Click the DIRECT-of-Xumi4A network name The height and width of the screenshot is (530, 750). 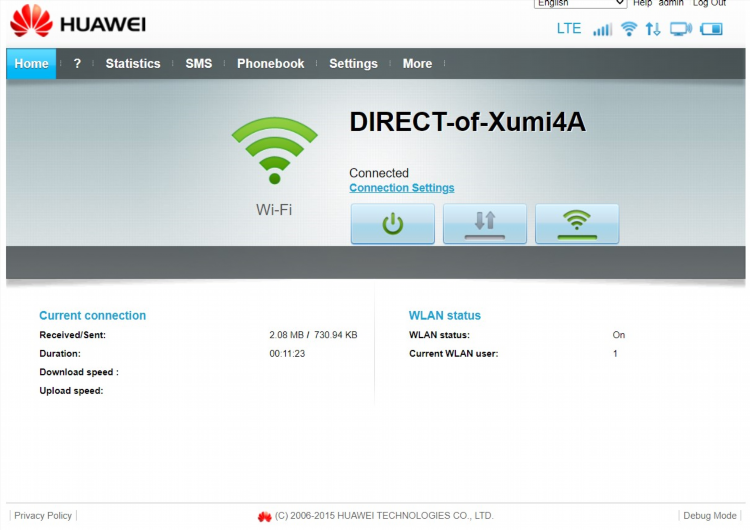click(x=467, y=122)
